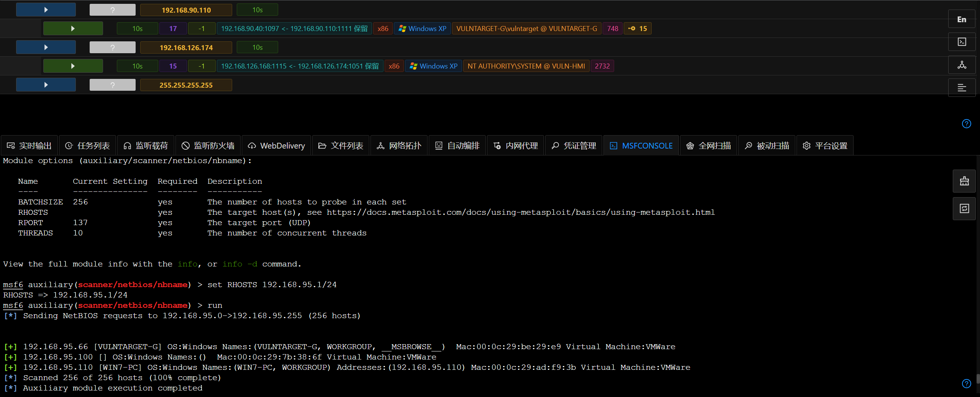The image size is (980, 397).
Task: Click the blue play button beside 192.168.90.110
Action: 46,10
